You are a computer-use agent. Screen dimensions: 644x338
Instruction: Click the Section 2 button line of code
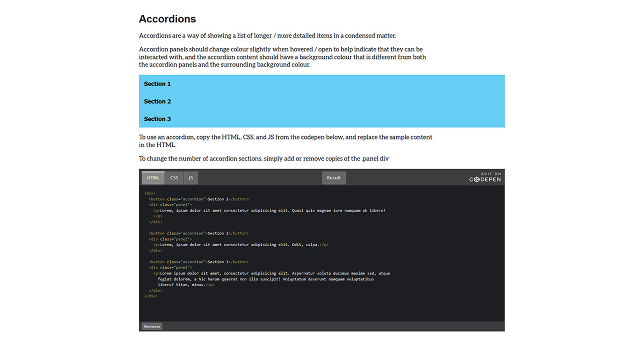pyautogui.click(x=199, y=233)
